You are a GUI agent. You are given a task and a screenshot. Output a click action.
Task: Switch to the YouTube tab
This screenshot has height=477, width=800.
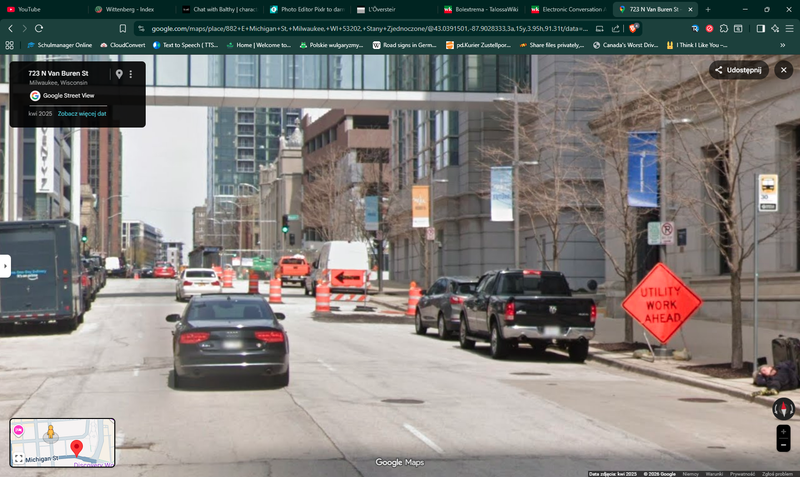(43, 9)
